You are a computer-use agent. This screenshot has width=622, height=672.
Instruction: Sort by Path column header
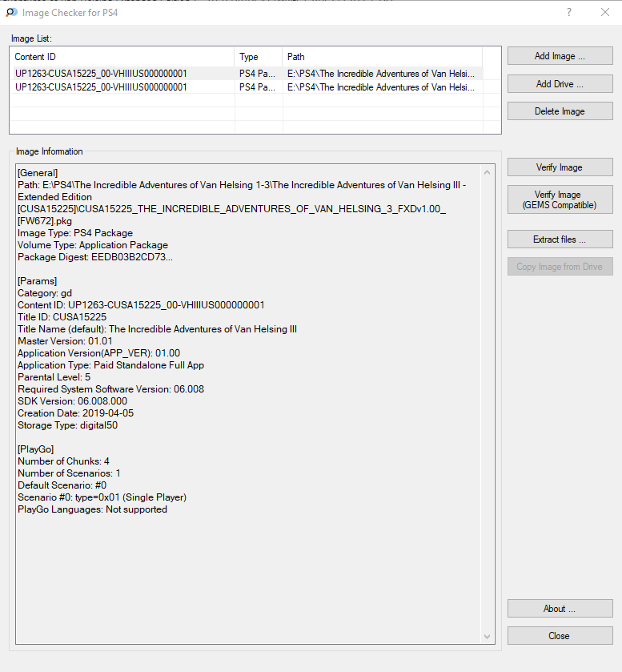click(382, 57)
